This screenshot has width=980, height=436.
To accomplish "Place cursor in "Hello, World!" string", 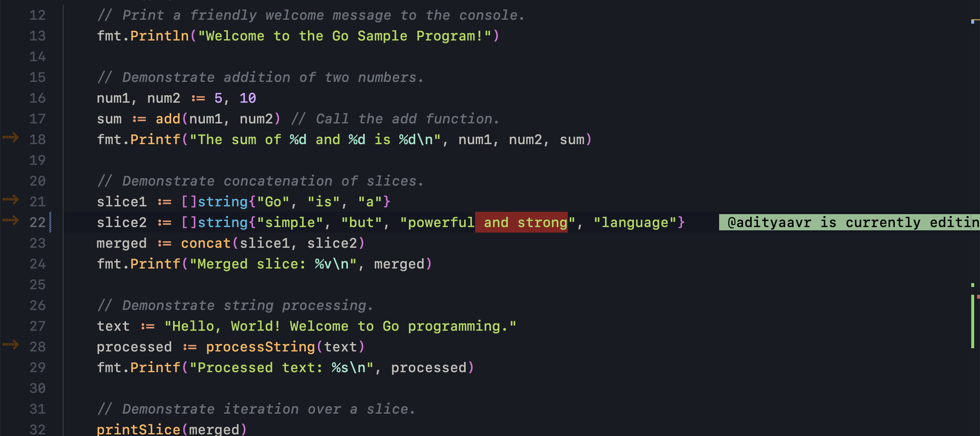I will click(x=226, y=326).
